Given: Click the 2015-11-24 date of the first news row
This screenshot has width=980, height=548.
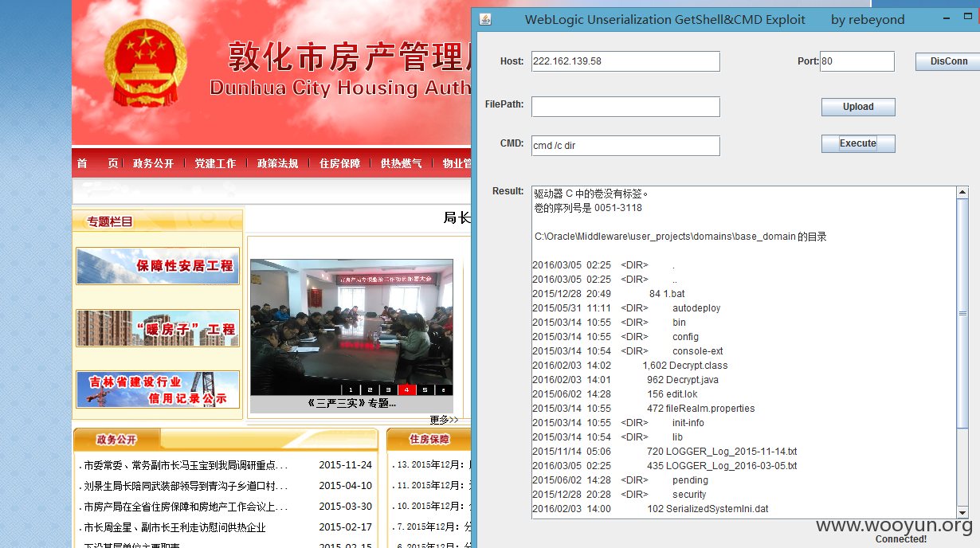Looking at the screenshot, I should click(346, 465).
